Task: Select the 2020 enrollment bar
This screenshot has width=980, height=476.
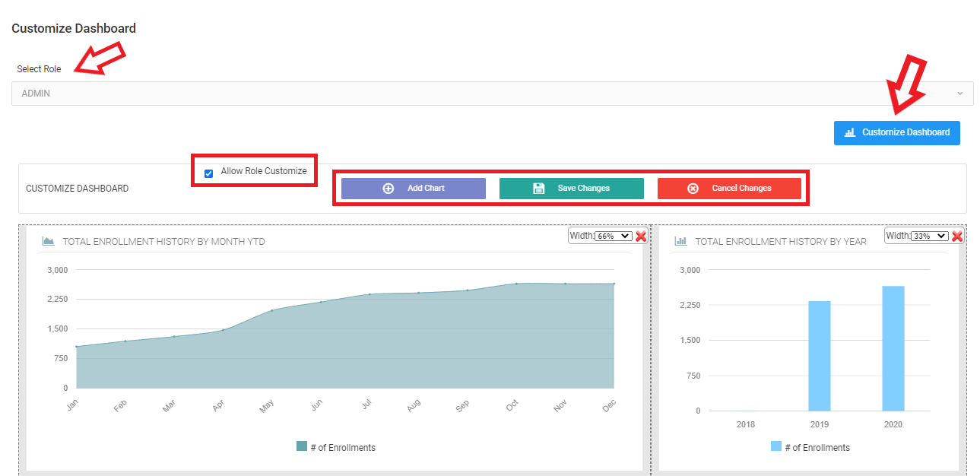Action: 893,348
